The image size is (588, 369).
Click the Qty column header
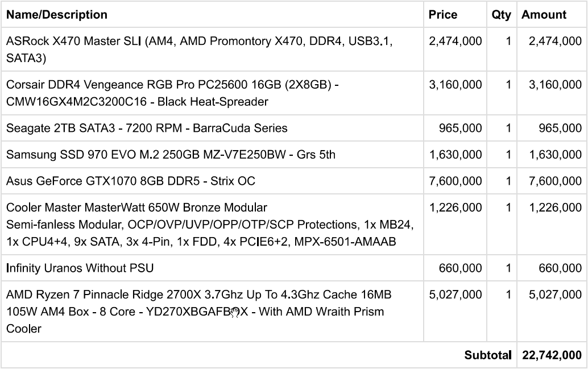pos(502,15)
